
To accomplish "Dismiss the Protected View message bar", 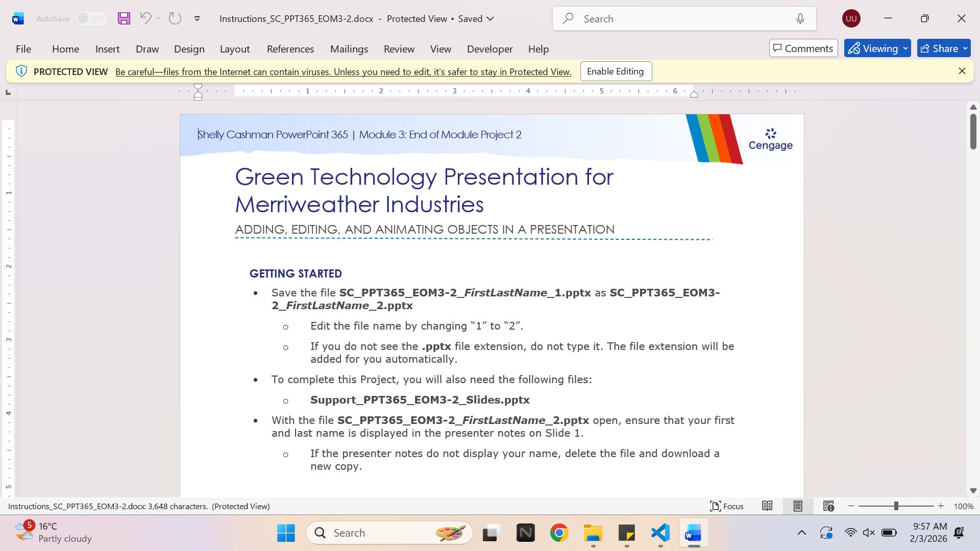I will click(962, 71).
